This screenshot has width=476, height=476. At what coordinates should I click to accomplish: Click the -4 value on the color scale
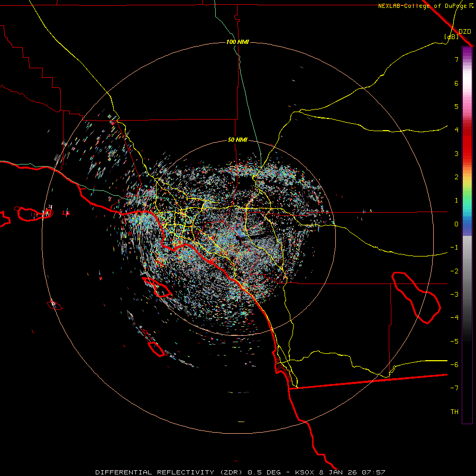[454, 318]
